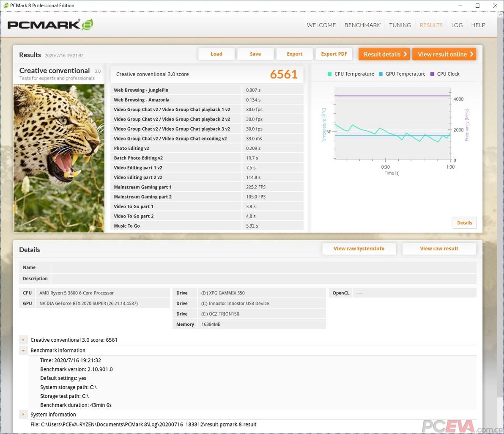Select Video To Go part 2 row

point(207,216)
